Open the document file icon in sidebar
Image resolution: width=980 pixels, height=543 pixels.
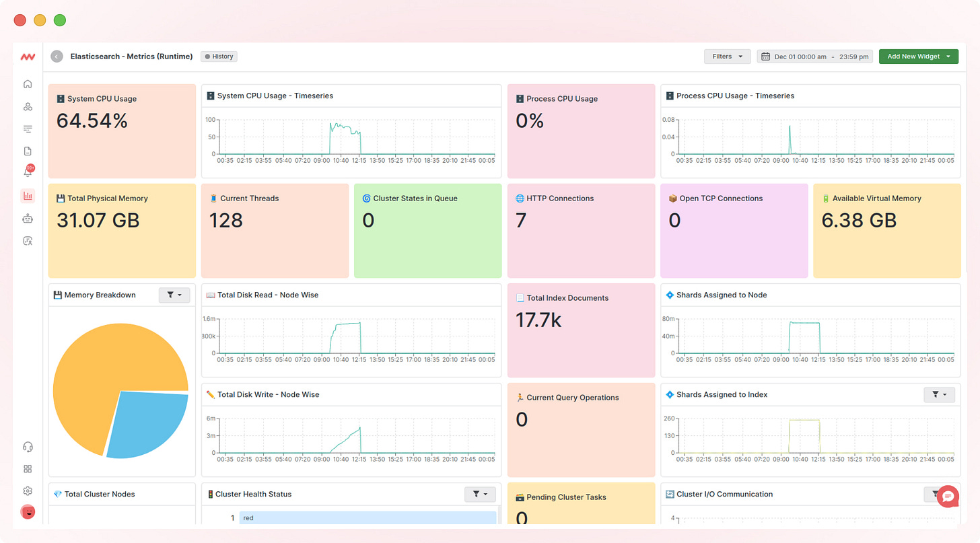tap(28, 151)
